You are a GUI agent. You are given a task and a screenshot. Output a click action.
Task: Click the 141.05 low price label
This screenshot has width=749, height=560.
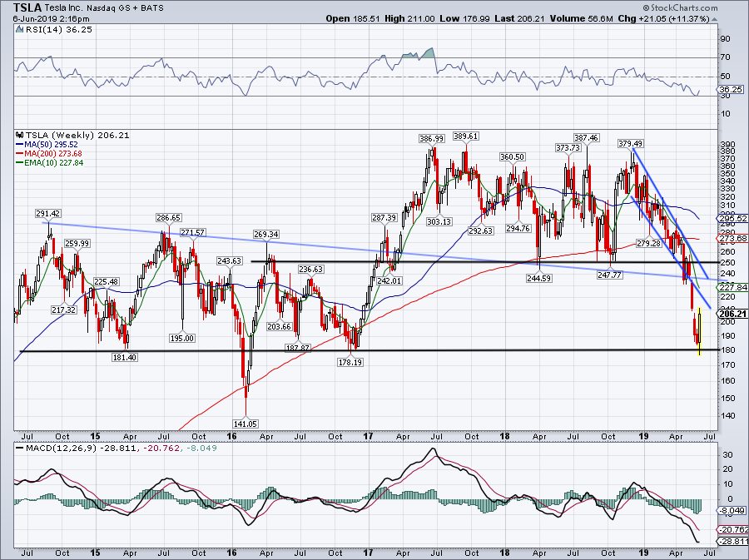pyautogui.click(x=245, y=424)
